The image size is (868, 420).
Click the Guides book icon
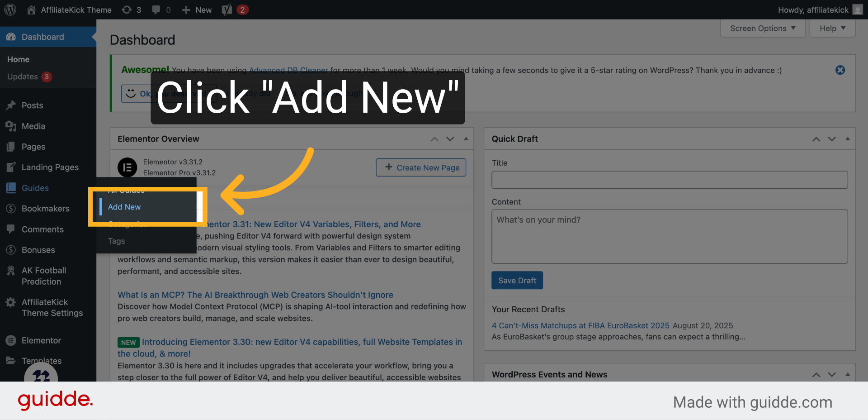pos(11,188)
